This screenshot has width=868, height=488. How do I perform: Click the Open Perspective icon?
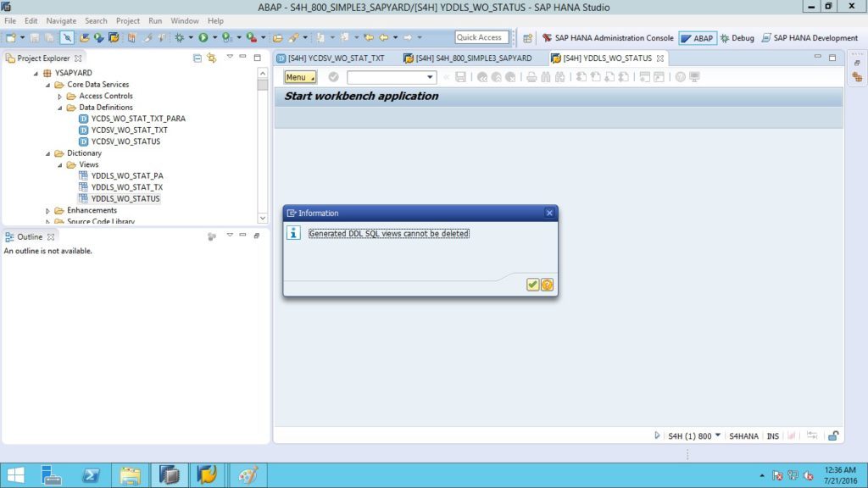(527, 38)
